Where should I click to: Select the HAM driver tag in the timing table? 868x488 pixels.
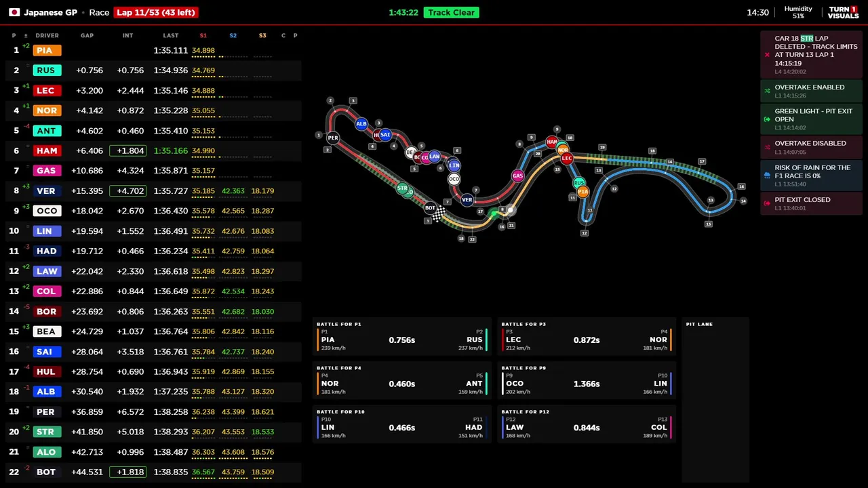click(x=47, y=150)
